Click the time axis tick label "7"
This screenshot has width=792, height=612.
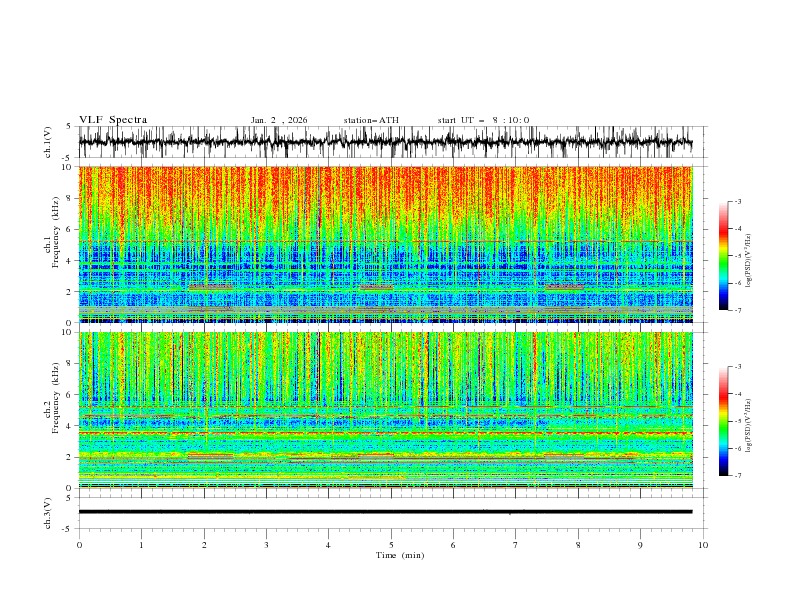516,545
